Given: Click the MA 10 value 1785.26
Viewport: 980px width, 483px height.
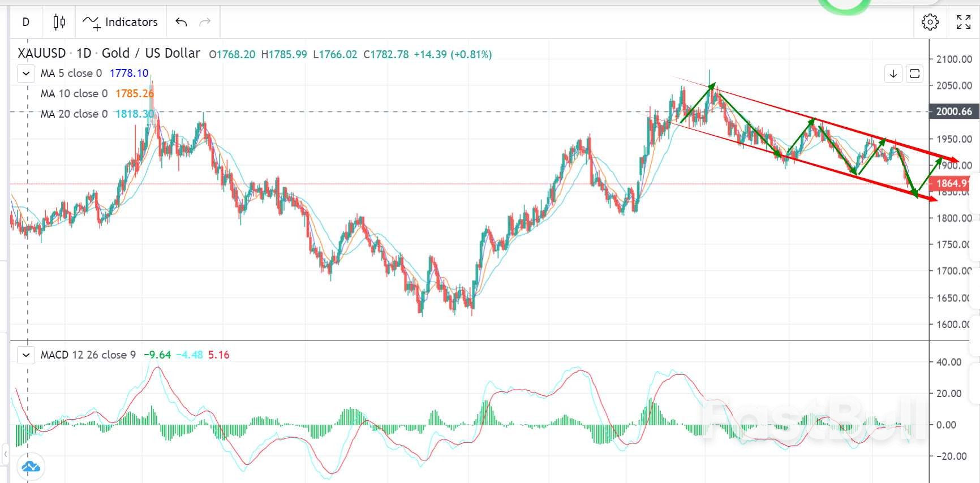Looking at the screenshot, I should click(x=135, y=93).
